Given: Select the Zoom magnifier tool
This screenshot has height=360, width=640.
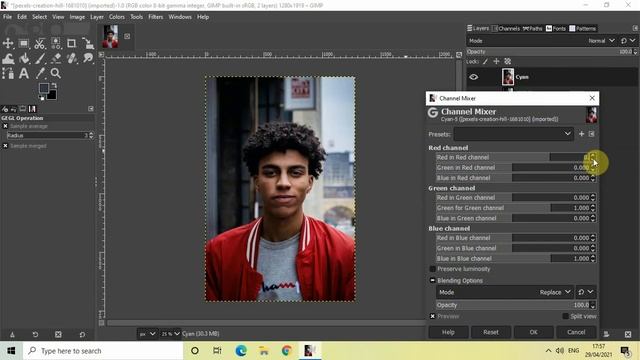Looking at the screenshot, I should point(56,73).
